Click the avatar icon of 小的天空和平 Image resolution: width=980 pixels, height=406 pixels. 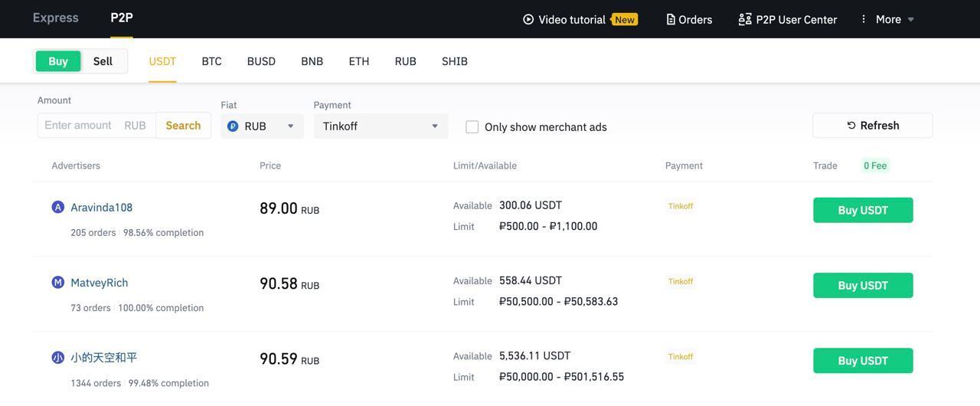(57, 358)
